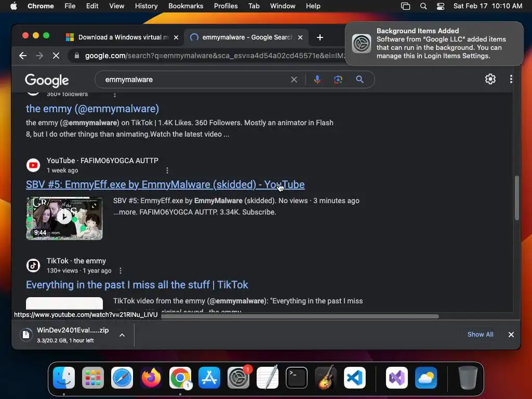The image size is (532, 399).
Task: Play the 9:44 YouTube video thumbnail
Action: click(x=64, y=218)
